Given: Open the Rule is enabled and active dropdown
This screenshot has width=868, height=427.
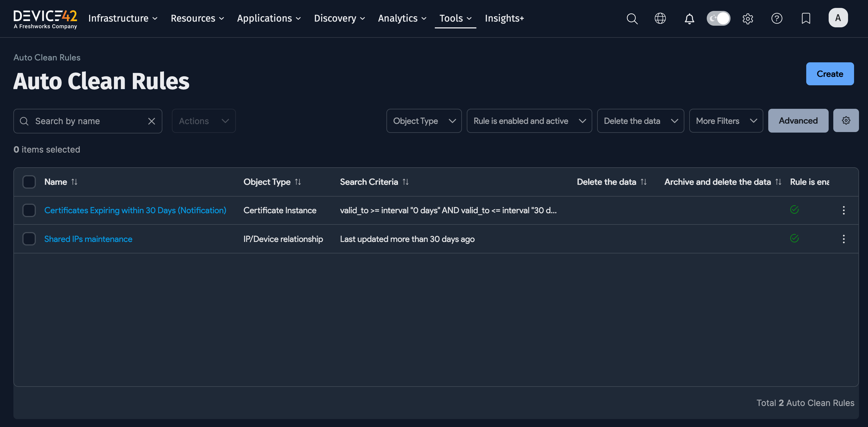Looking at the screenshot, I should point(529,121).
